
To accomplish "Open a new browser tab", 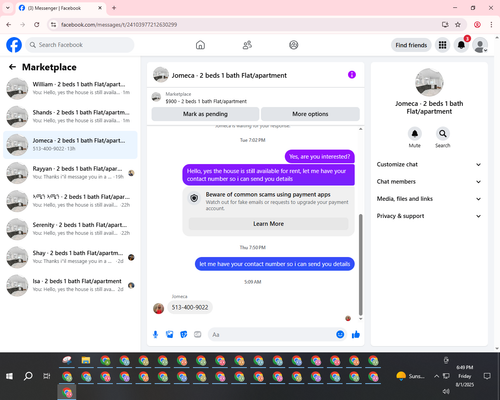I will tap(114, 8).
